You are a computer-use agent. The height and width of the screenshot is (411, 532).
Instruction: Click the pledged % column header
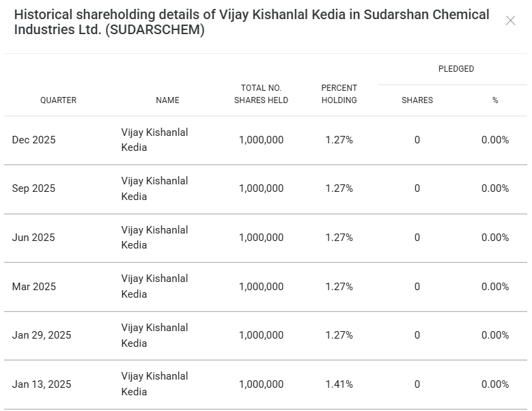pos(494,100)
